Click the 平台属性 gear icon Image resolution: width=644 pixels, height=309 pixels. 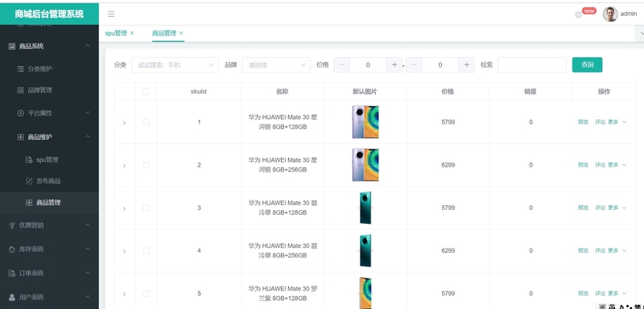coord(20,113)
